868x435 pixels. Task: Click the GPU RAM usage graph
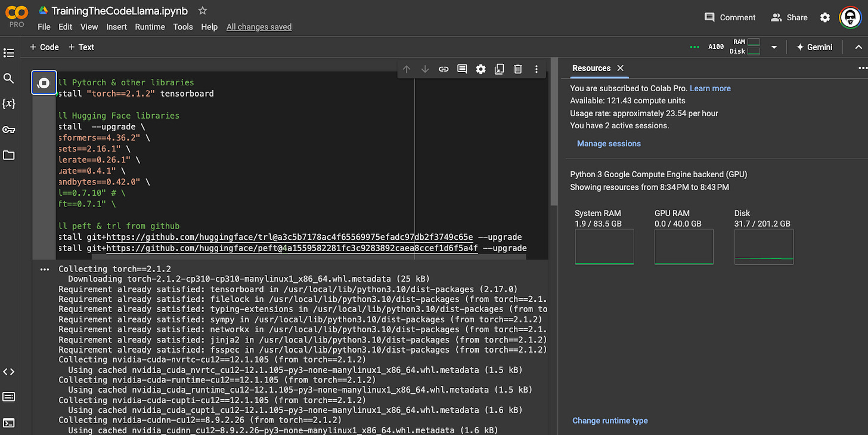pos(684,246)
